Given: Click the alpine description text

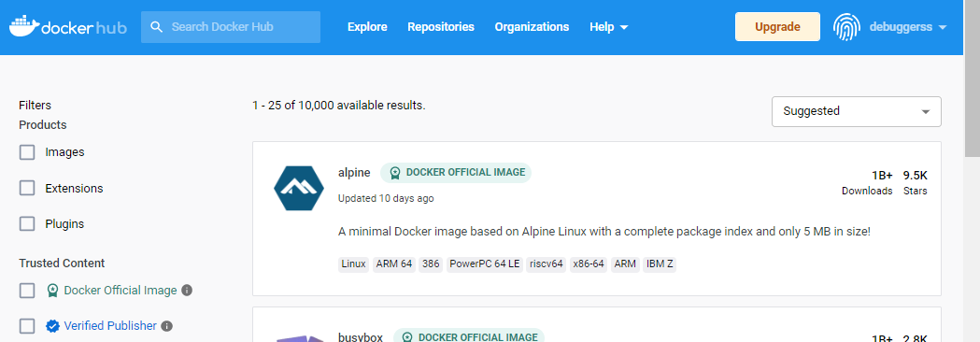Looking at the screenshot, I should (604, 232).
